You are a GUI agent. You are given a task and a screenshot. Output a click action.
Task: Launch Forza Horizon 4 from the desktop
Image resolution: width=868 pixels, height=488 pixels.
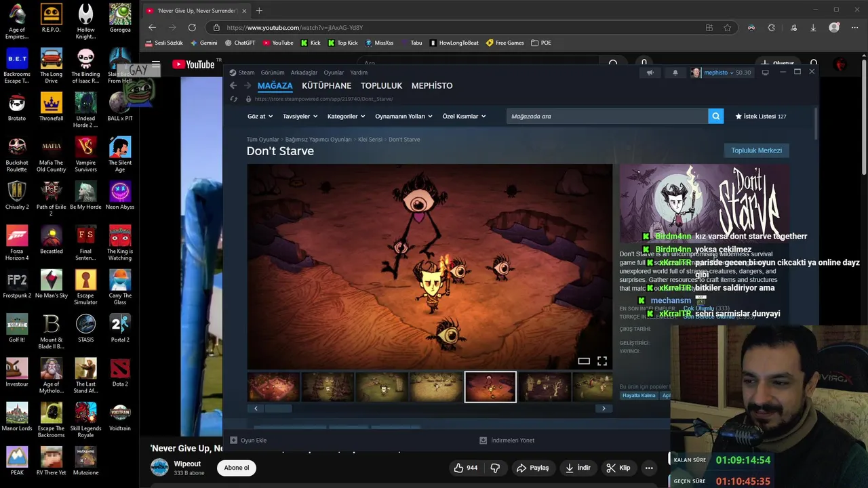tap(17, 243)
